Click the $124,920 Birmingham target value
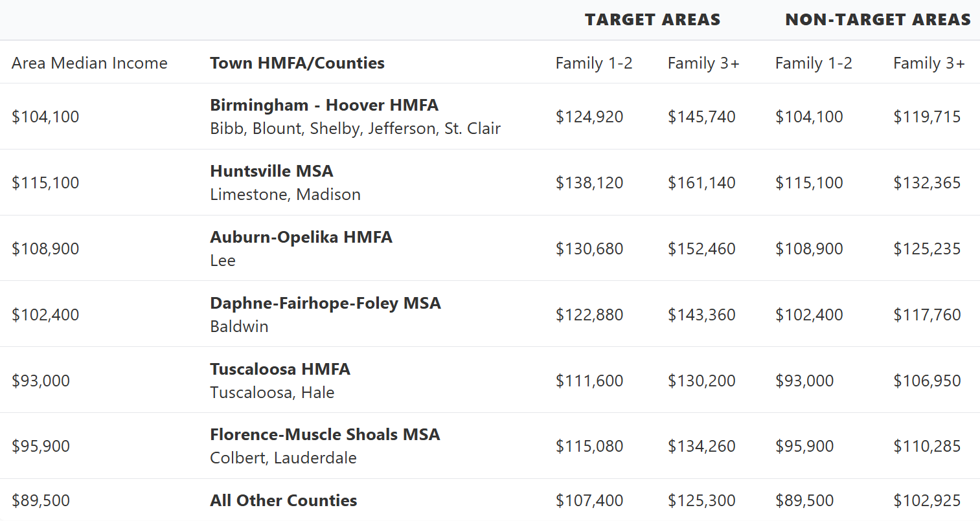The width and height of the screenshot is (980, 521). coord(589,116)
